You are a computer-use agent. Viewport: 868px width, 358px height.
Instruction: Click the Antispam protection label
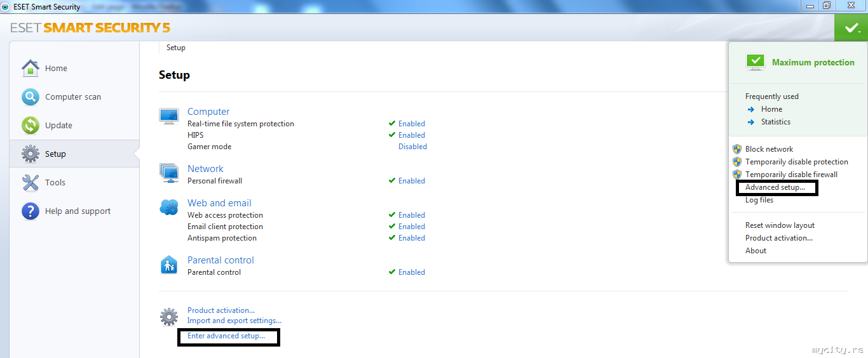click(222, 238)
